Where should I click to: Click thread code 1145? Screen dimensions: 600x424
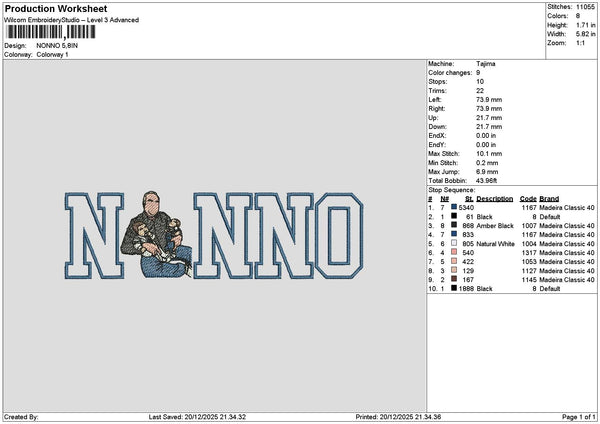tap(529, 280)
